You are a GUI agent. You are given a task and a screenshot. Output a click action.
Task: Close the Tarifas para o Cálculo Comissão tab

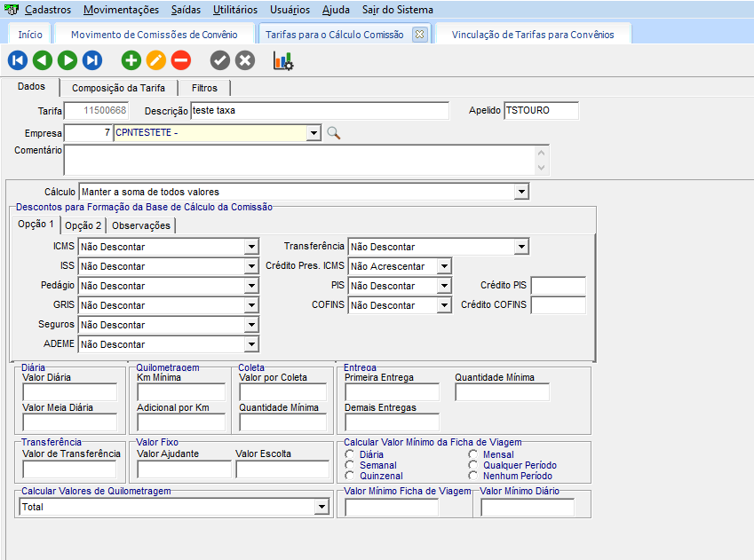pos(420,35)
